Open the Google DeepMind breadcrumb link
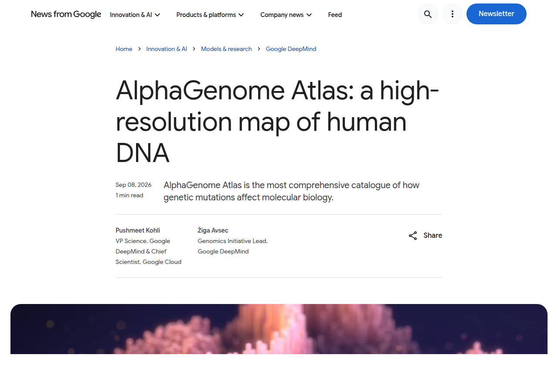 tap(291, 49)
